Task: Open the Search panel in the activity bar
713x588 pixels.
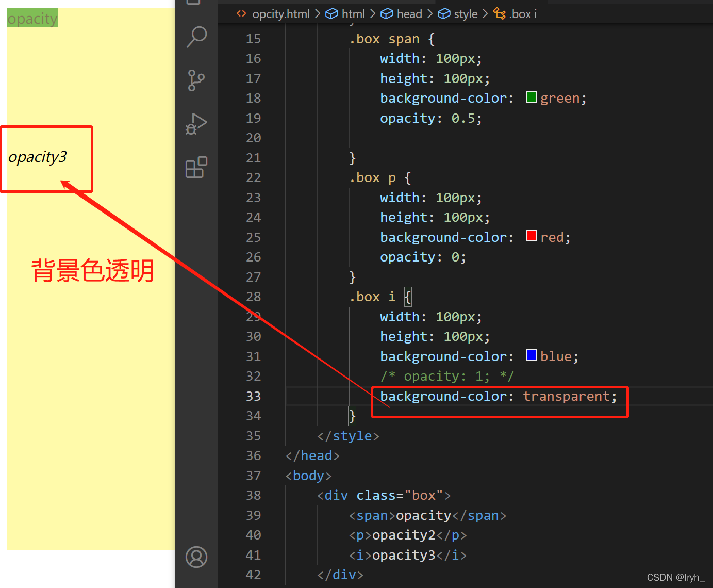Action: [x=196, y=37]
